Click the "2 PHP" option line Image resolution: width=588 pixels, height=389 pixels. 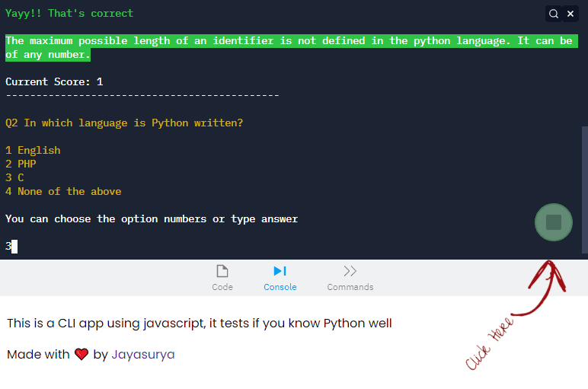pos(21,164)
